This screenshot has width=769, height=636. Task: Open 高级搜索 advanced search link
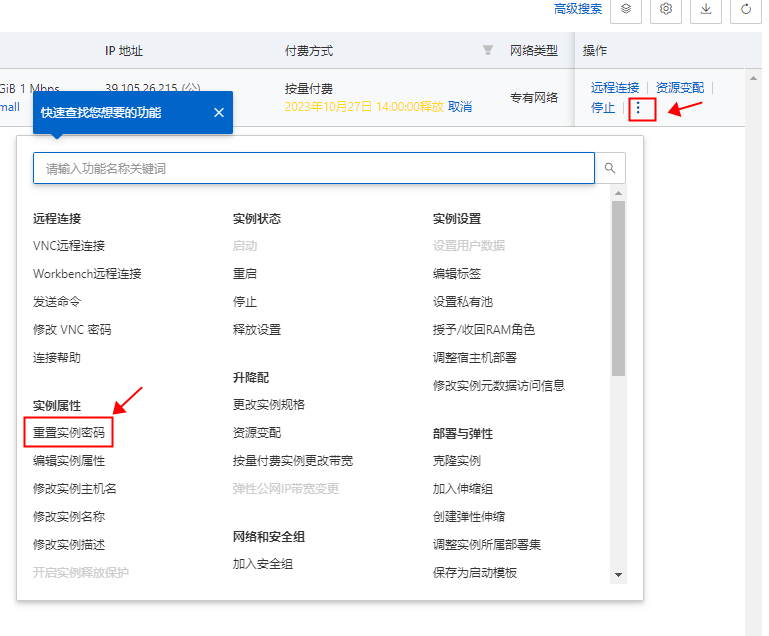click(x=578, y=9)
